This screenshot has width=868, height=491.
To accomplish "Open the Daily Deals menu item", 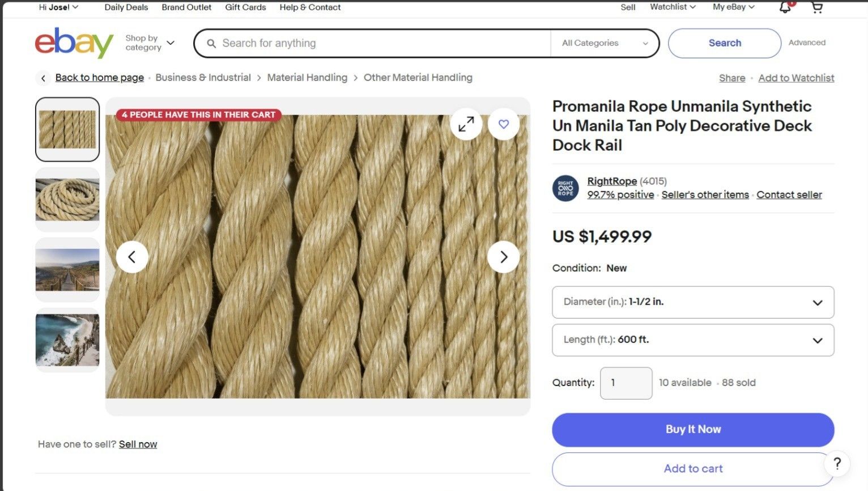I will pyautogui.click(x=126, y=7).
